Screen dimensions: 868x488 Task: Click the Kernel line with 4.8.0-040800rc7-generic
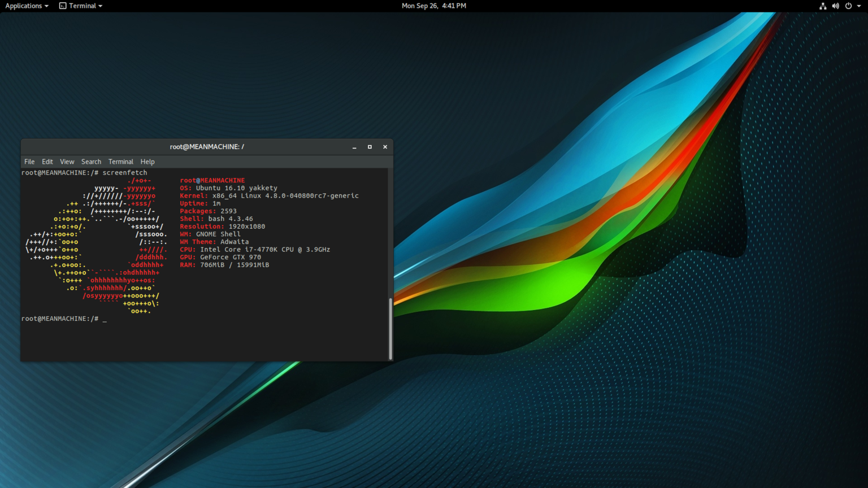269,196
